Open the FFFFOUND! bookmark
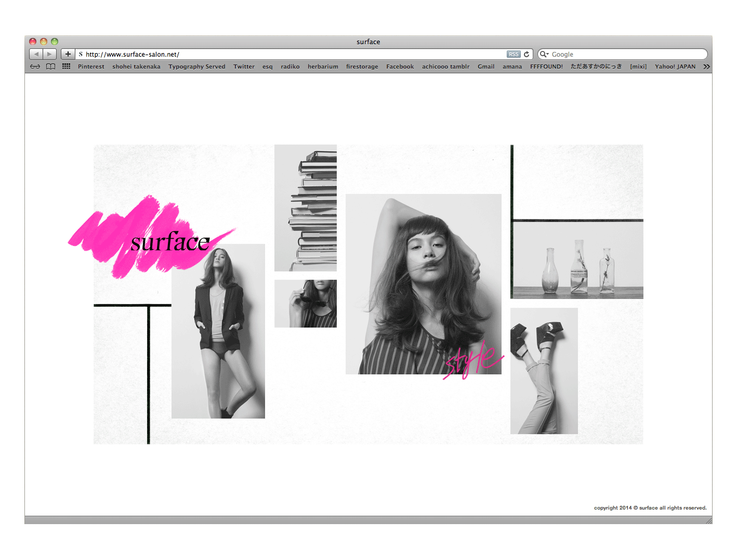Viewport: 737px width, 560px height. (x=546, y=67)
